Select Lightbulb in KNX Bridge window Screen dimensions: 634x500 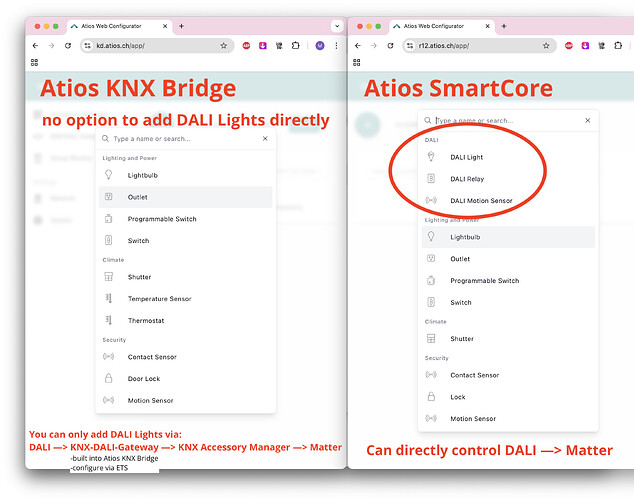[186, 175]
